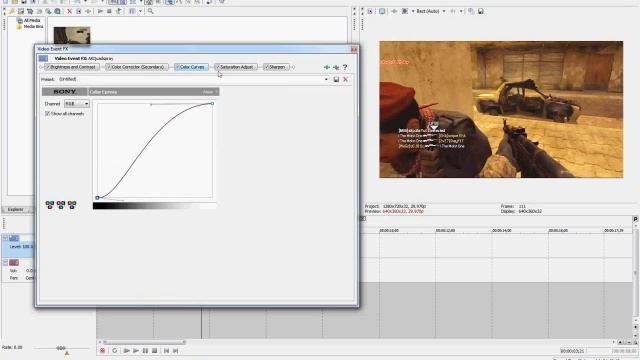Click the timeline horizontal scrollbar

click(144, 342)
